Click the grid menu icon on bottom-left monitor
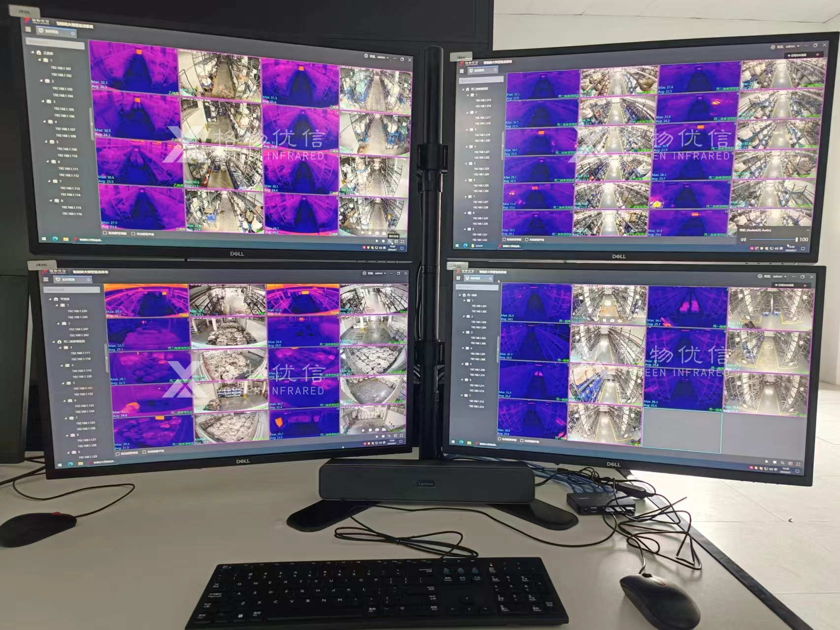840x630 pixels. pos(46,279)
